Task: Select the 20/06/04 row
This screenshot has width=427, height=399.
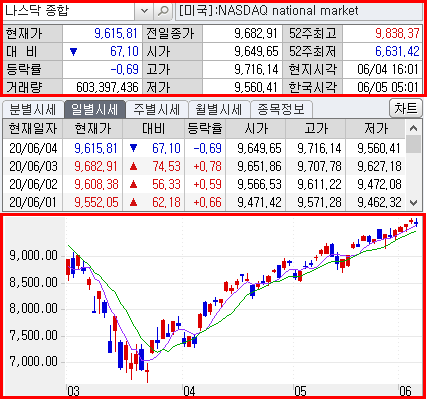Action: point(204,148)
